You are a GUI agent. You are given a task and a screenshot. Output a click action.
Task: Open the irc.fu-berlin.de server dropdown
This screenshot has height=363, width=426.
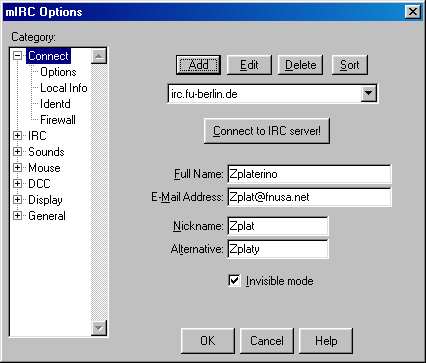tap(369, 93)
